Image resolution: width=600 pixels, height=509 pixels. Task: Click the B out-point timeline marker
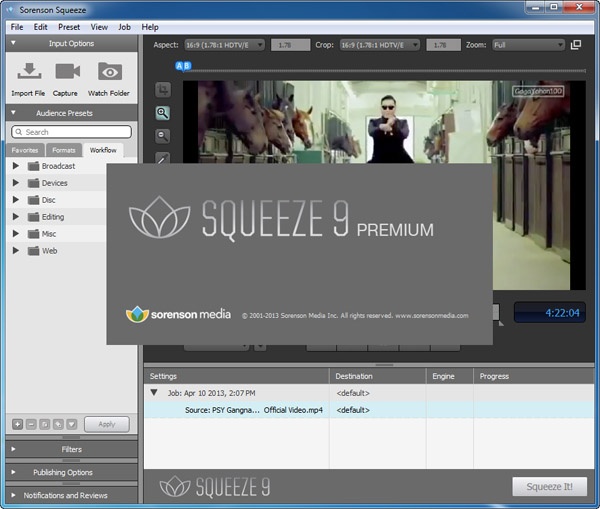coord(187,66)
